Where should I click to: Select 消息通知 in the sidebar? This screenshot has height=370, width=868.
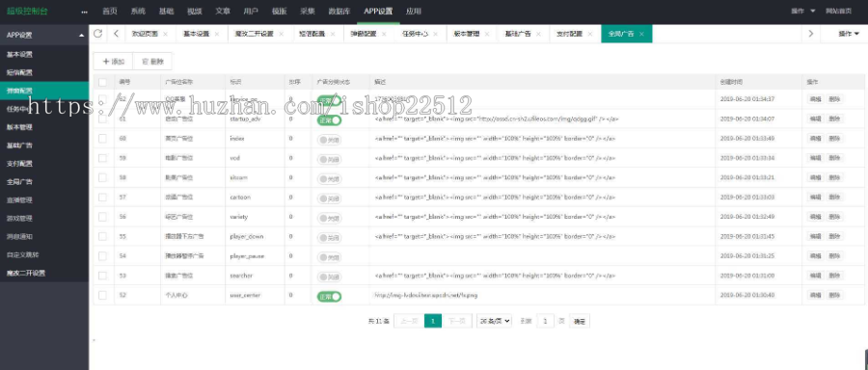coord(44,236)
